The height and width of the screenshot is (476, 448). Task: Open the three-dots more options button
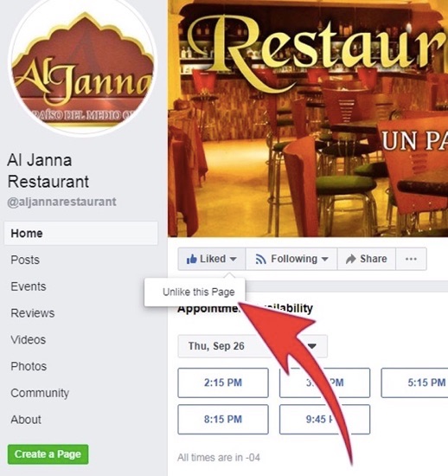411,259
